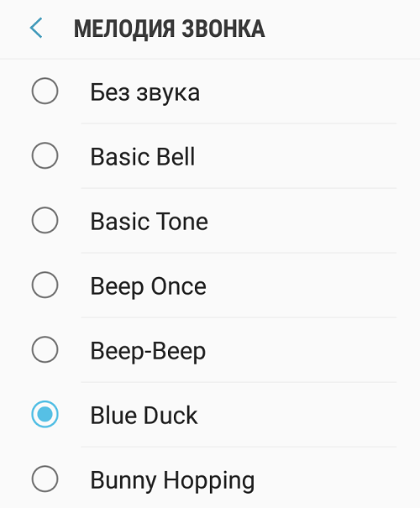Viewport: 420px width, 508px height.
Task: Pick the Basic Tone ringtone label
Action: (149, 222)
